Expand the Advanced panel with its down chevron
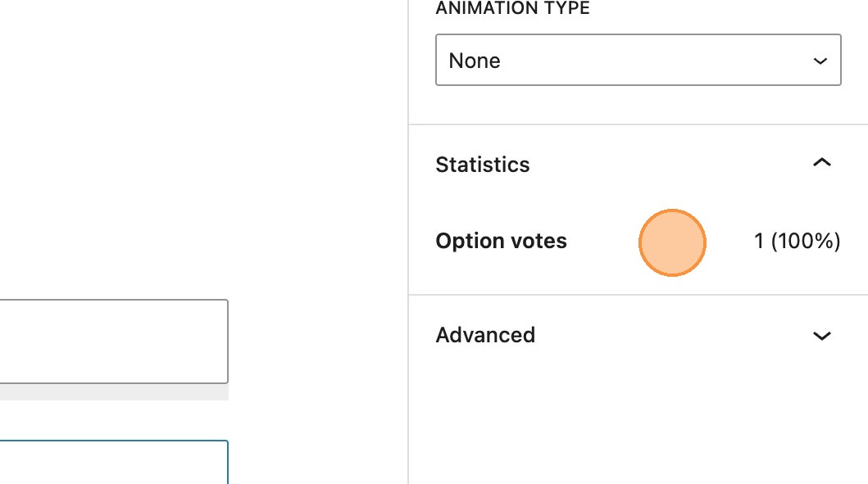868x484 pixels. point(821,336)
